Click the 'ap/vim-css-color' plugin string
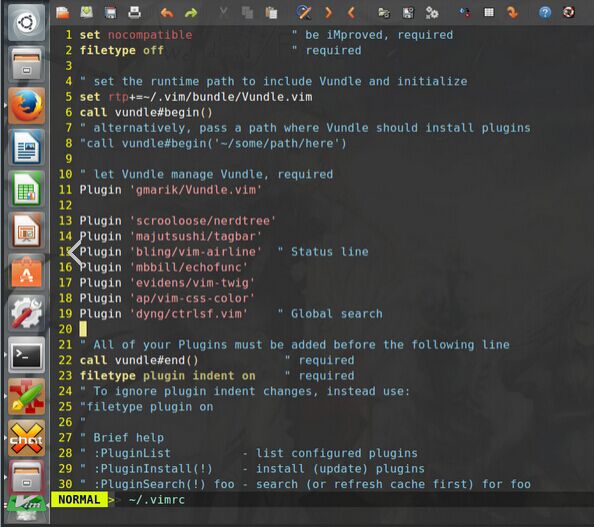594x527 pixels. point(192,299)
